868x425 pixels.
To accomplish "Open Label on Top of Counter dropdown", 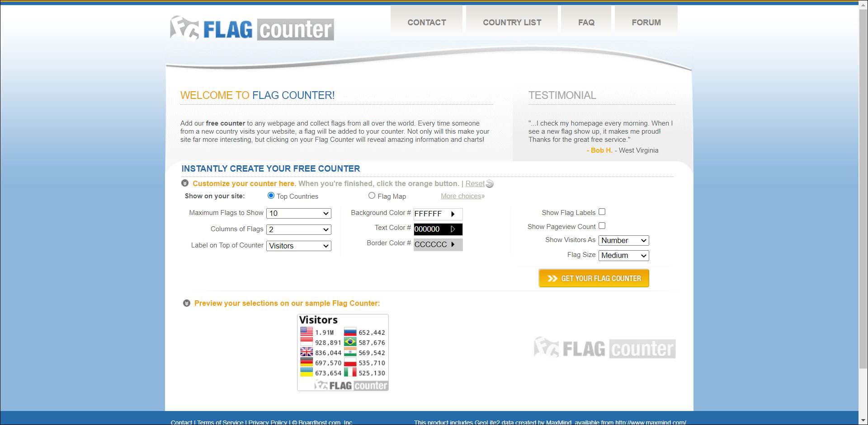I will [x=299, y=246].
